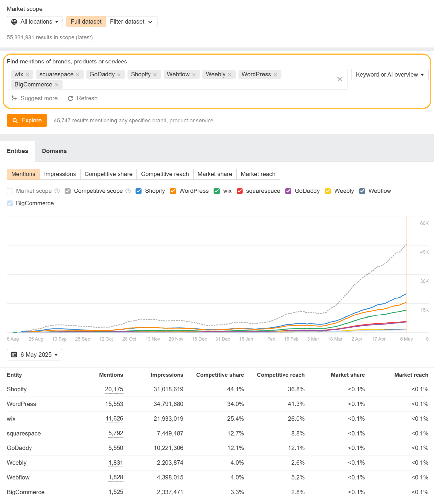
Task: Remove the BigCommerce tag via its x icon
Action: 57,84
